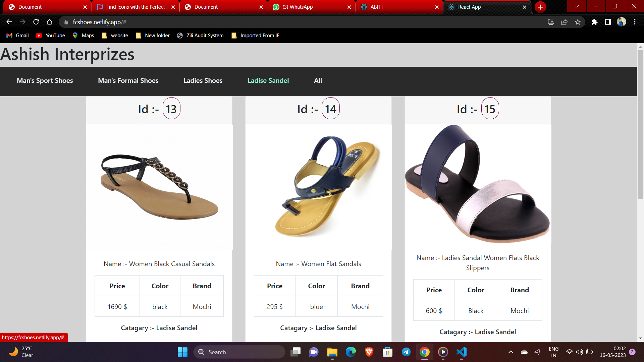Open the side panel icon
644x362 pixels.
(x=608, y=22)
